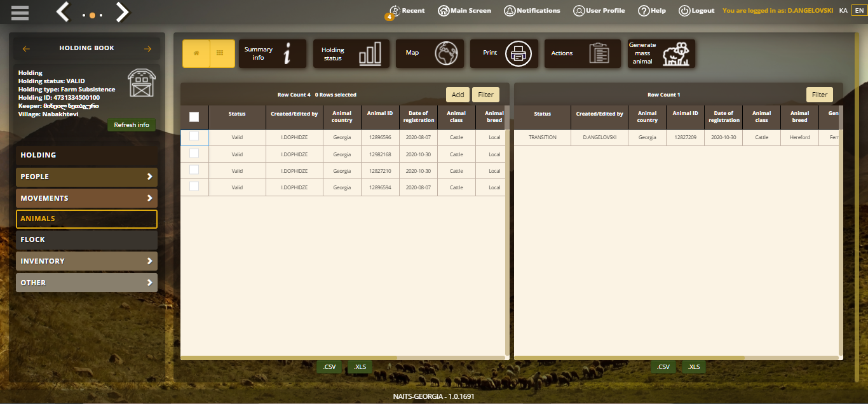Open Summary info panel
The height and width of the screenshot is (404, 868).
(x=273, y=53)
